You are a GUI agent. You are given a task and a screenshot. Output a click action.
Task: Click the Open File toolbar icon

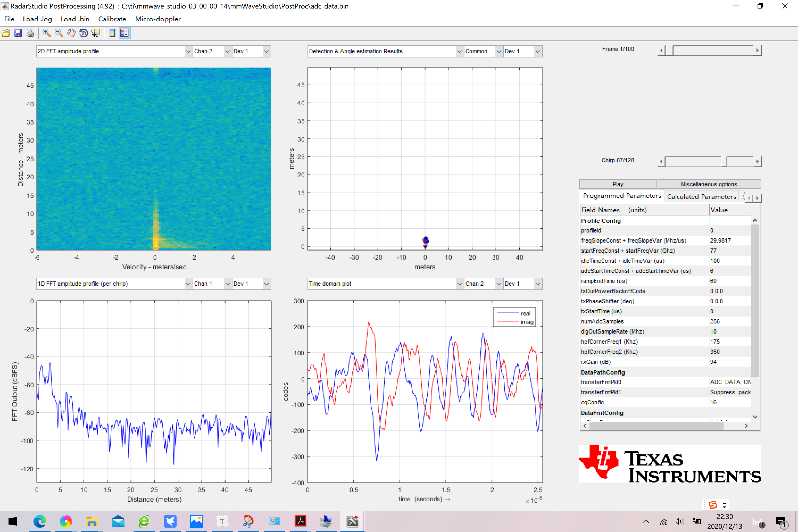(x=6, y=33)
